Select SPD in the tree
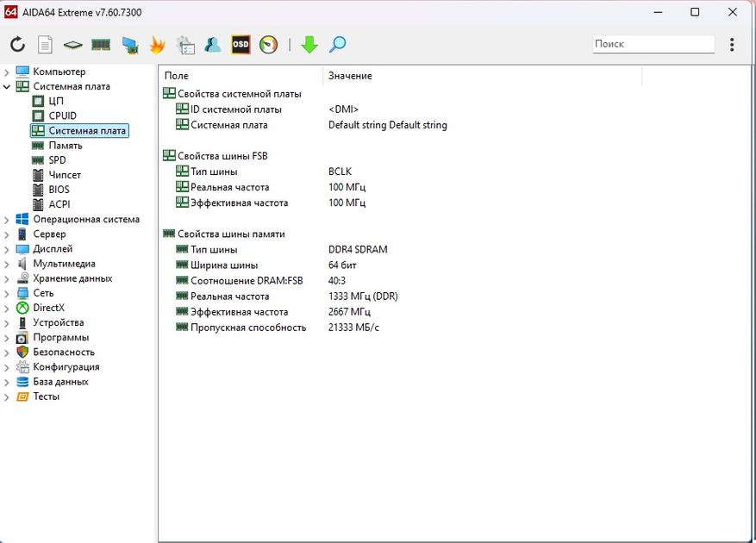This screenshot has width=756, height=543. 57,160
